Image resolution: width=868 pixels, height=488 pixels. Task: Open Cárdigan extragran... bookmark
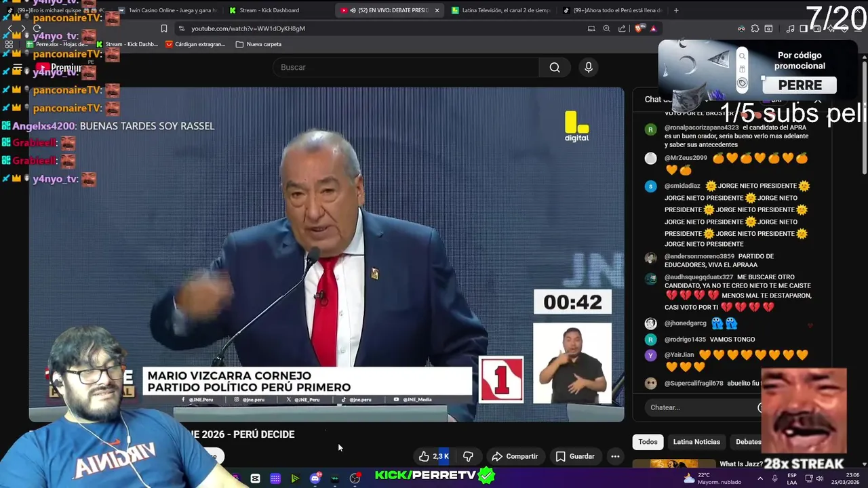[x=195, y=44]
